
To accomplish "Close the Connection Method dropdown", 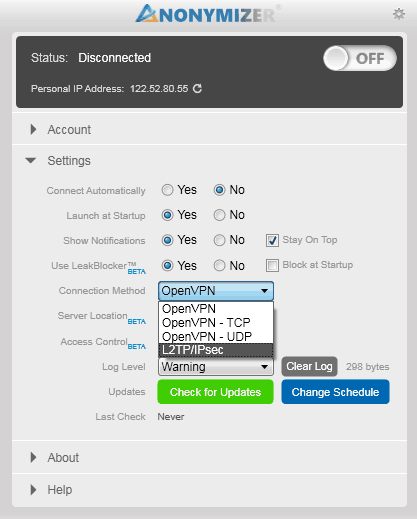I will tap(216, 291).
